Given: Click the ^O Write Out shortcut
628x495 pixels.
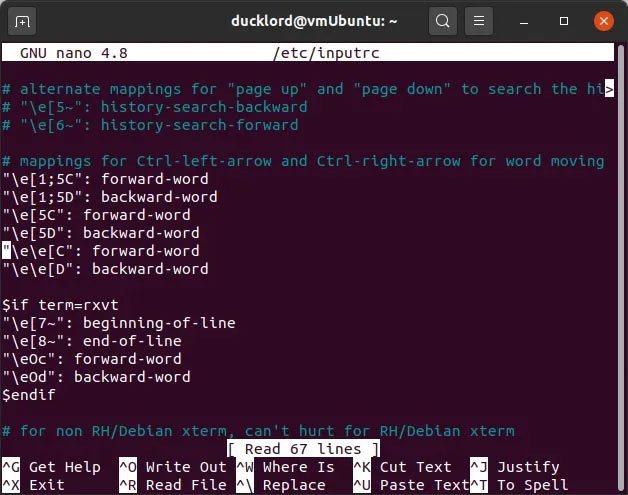Looking at the screenshot, I should coord(173,467).
